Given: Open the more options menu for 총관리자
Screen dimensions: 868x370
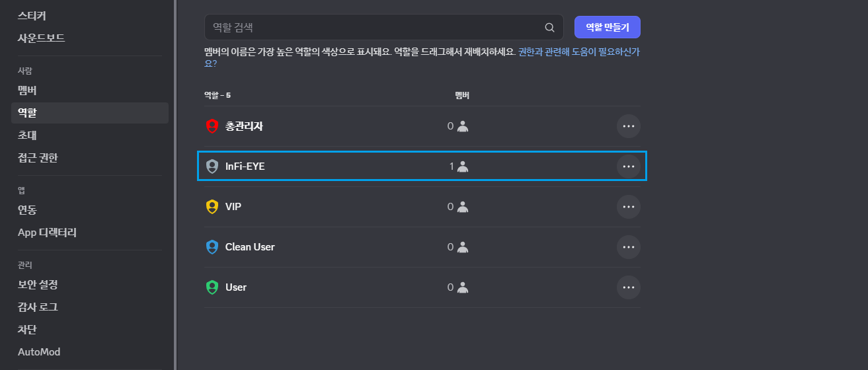Looking at the screenshot, I should coord(629,126).
